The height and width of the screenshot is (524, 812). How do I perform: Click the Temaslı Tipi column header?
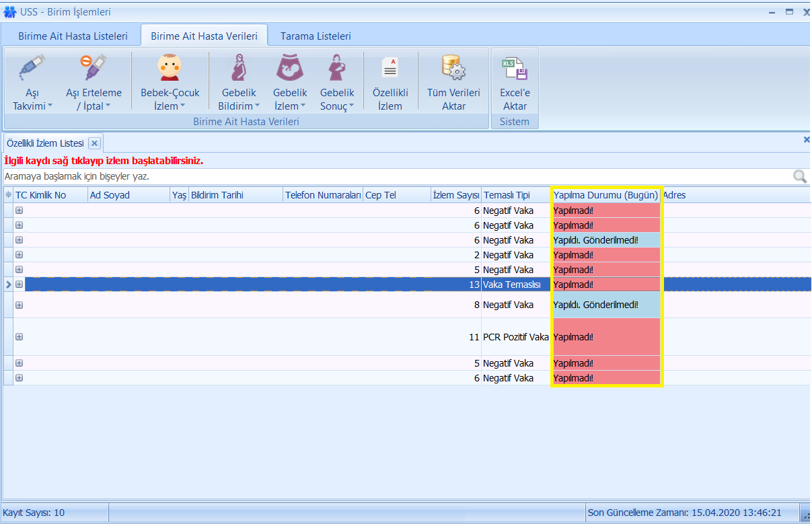click(x=507, y=195)
